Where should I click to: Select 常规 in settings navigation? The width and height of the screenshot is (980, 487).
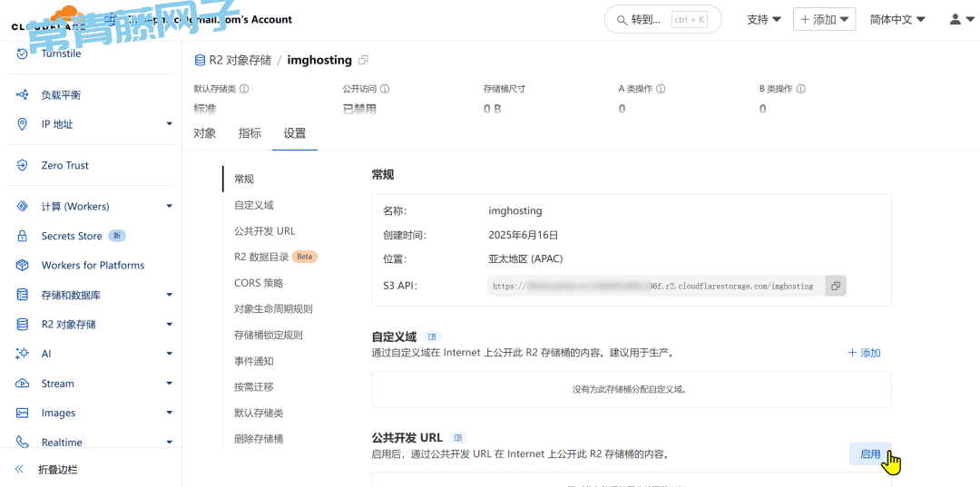244,180
